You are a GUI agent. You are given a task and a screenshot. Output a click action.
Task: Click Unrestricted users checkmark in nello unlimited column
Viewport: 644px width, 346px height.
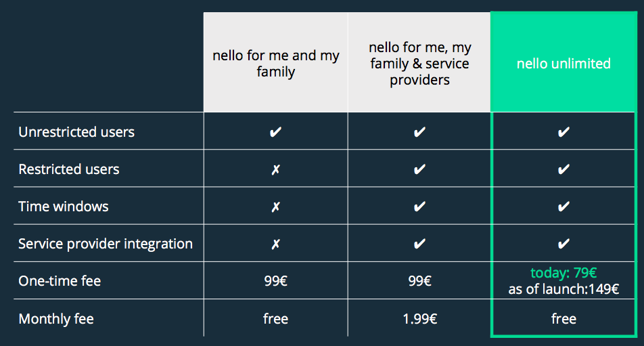pos(563,132)
